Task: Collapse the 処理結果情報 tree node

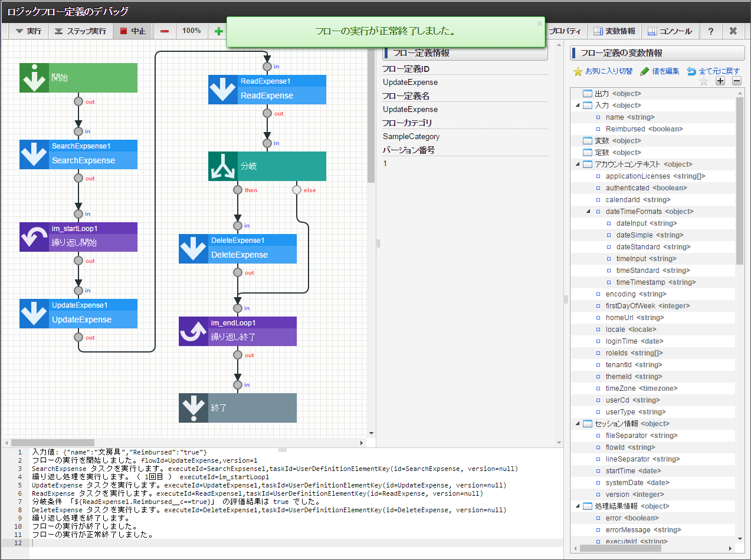Action: click(578, 506)
